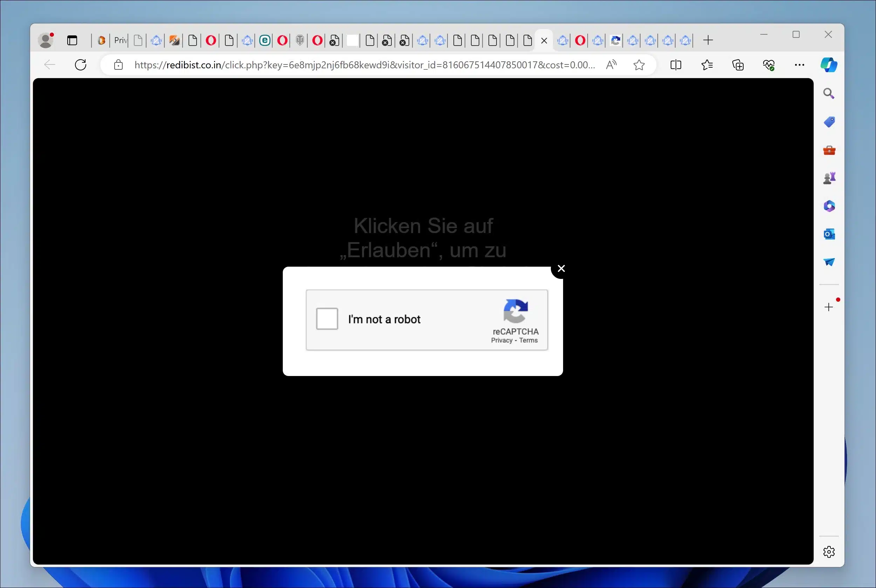Switch to the gray shield emblem tab
The height and width of the screenshot is (588, 876).
(300, 41)
